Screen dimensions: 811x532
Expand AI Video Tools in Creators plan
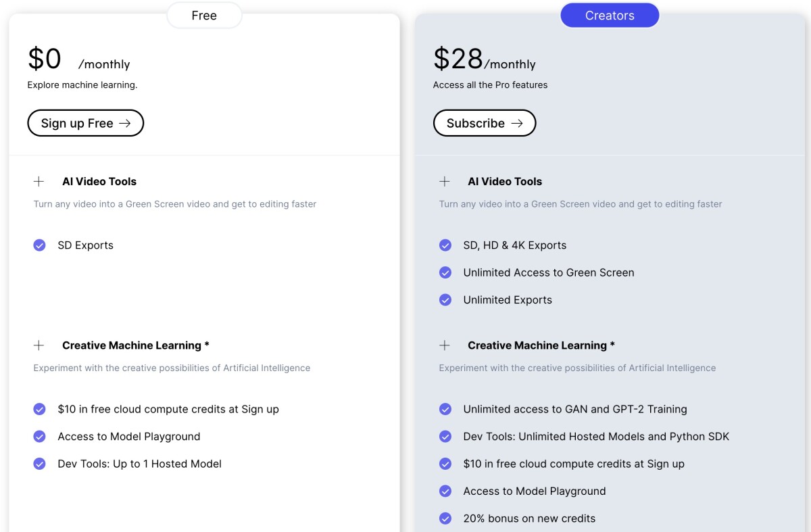point(445,181)
